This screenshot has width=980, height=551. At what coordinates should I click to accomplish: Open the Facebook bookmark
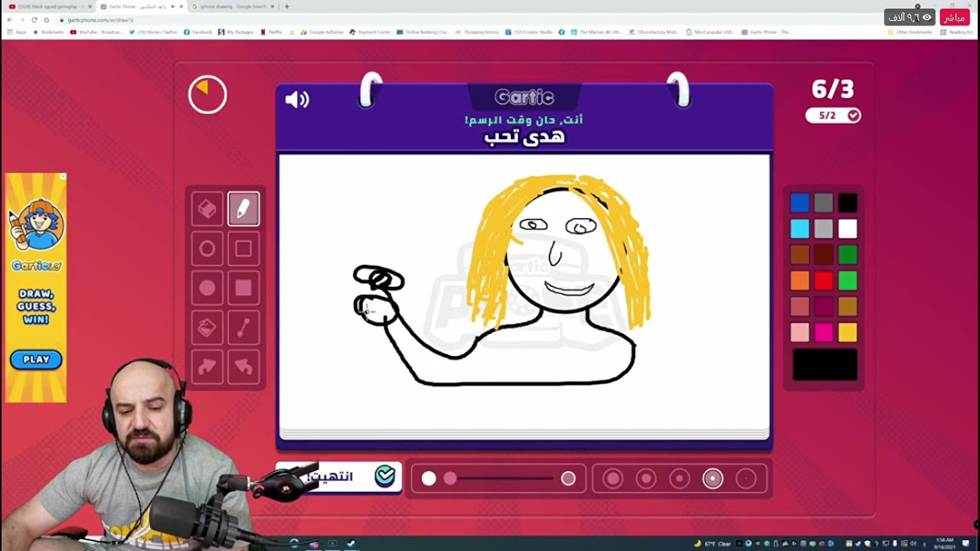point(198,32)
